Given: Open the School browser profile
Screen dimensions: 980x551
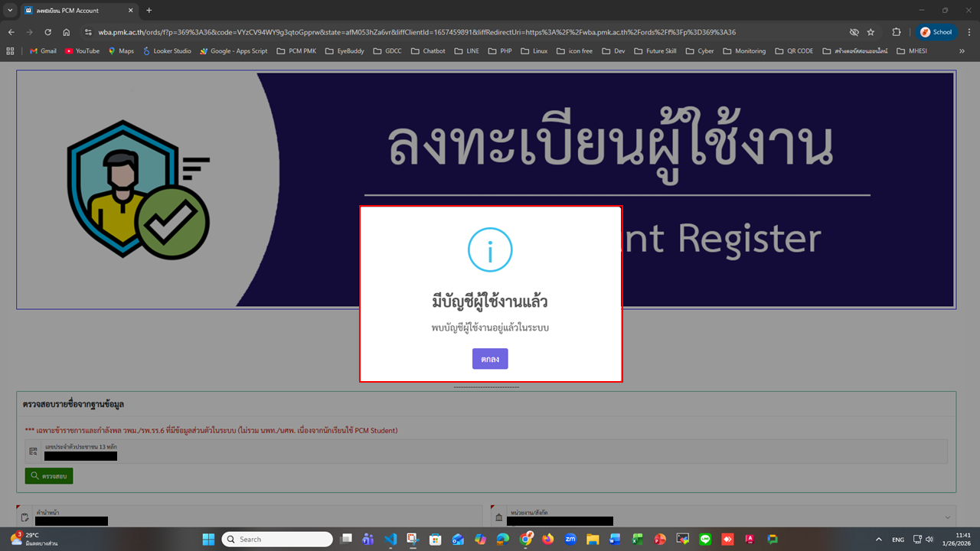Looking at the screenshot, I should pos(936,32).
